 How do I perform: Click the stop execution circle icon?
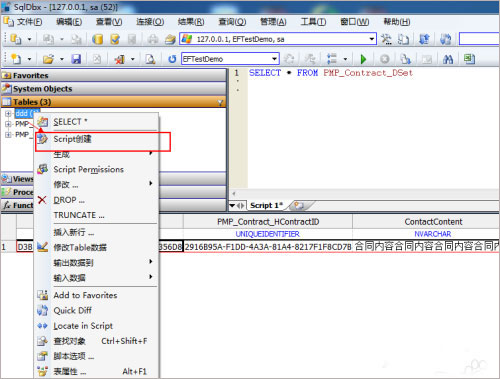point(385,59)
